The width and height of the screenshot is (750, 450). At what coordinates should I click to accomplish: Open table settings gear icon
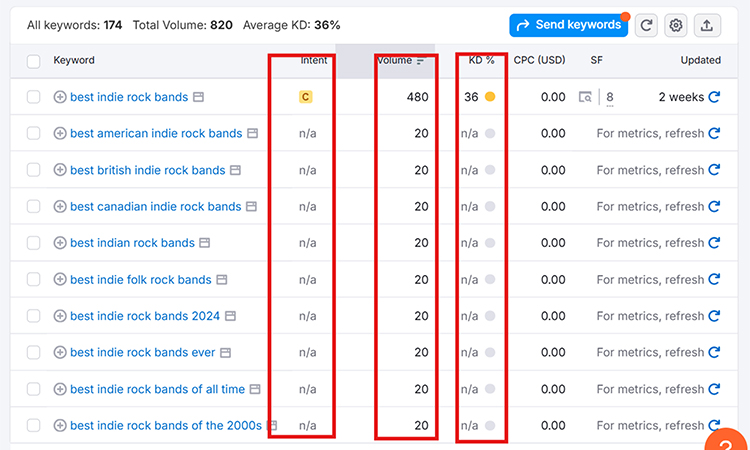676,25
